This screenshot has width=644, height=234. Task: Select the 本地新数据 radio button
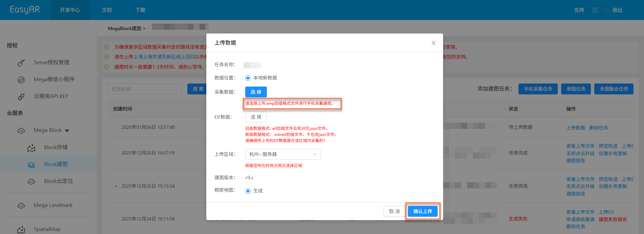coord(248,78)
